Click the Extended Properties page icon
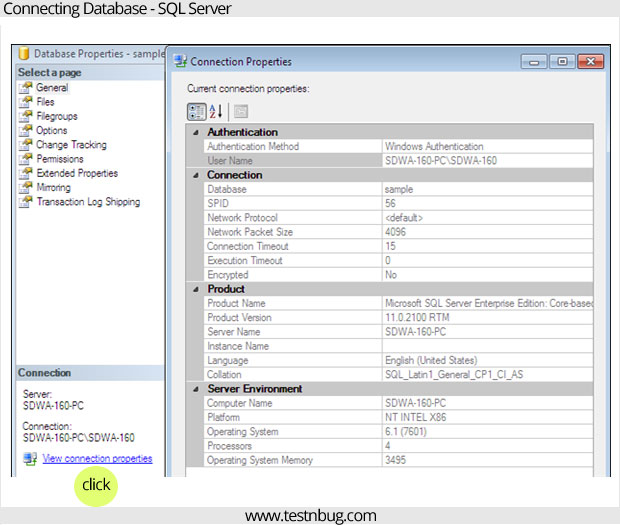Viewport: 620px width, 525px height. pyautogui.click(x=26, y=173)
